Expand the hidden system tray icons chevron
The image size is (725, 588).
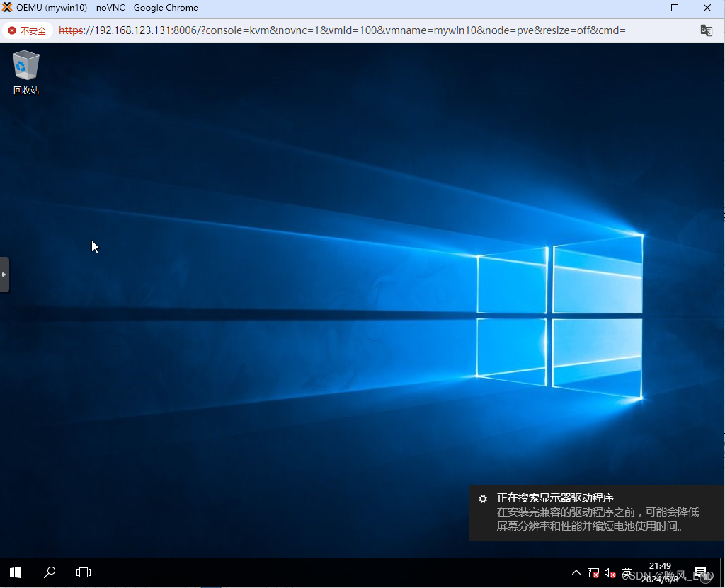point(576,572)
